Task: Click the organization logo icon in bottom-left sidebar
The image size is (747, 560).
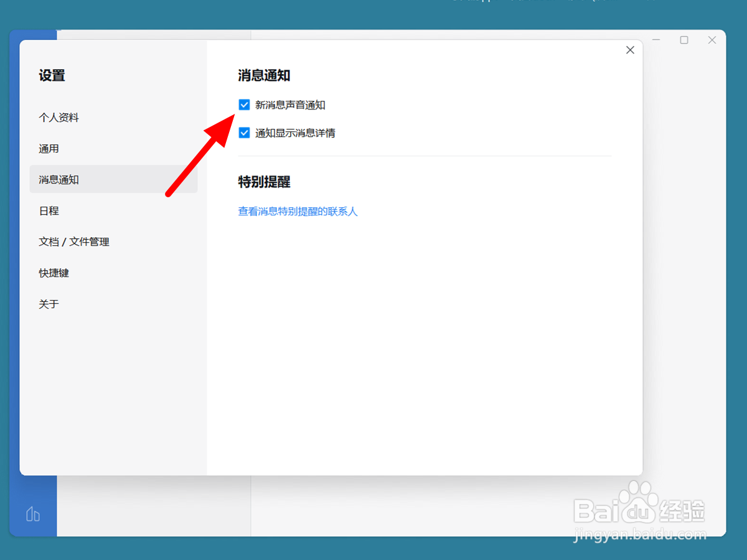Action: (32, 515)
